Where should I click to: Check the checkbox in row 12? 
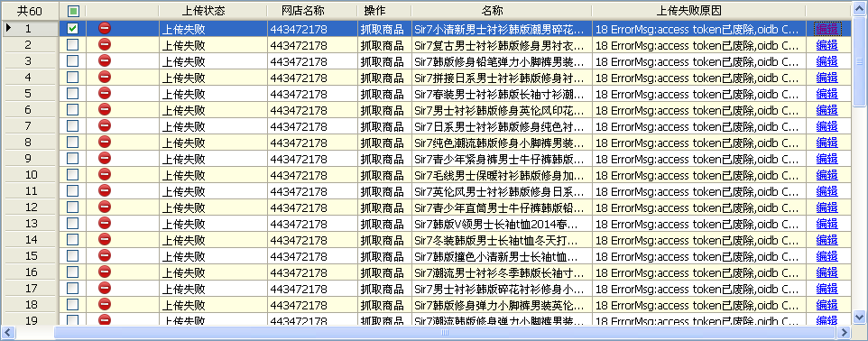[73, 207]
